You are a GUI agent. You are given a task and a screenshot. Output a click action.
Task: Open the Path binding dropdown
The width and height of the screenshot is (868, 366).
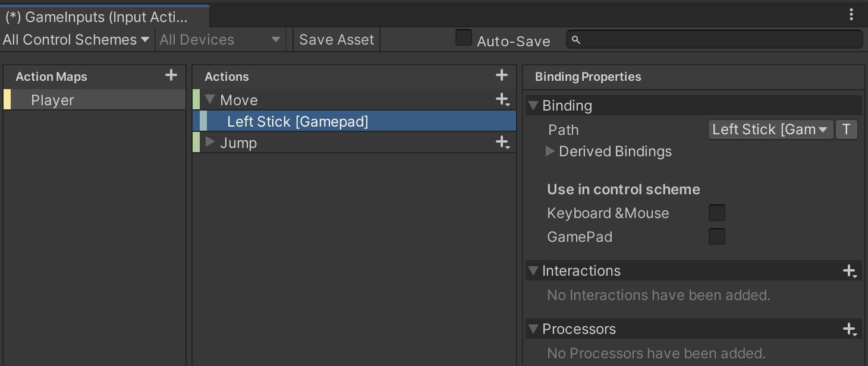click(x=770, y=130)
